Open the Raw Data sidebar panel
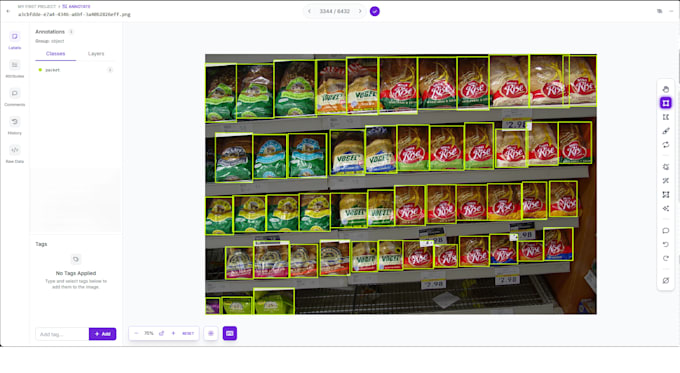The height and width of the screenshot is (373, 680). [x=15, y=154]
